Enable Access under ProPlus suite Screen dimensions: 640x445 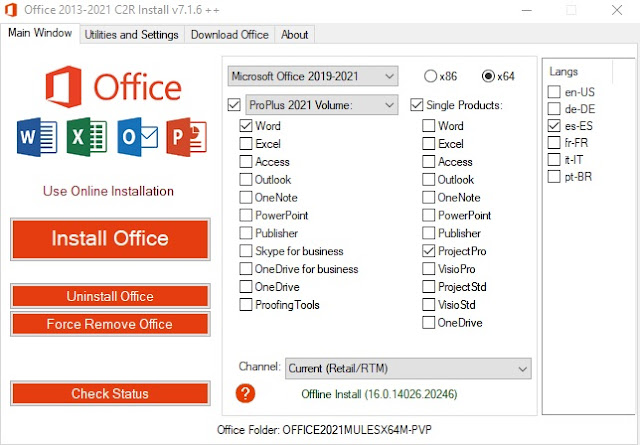[x=246, y=162]
